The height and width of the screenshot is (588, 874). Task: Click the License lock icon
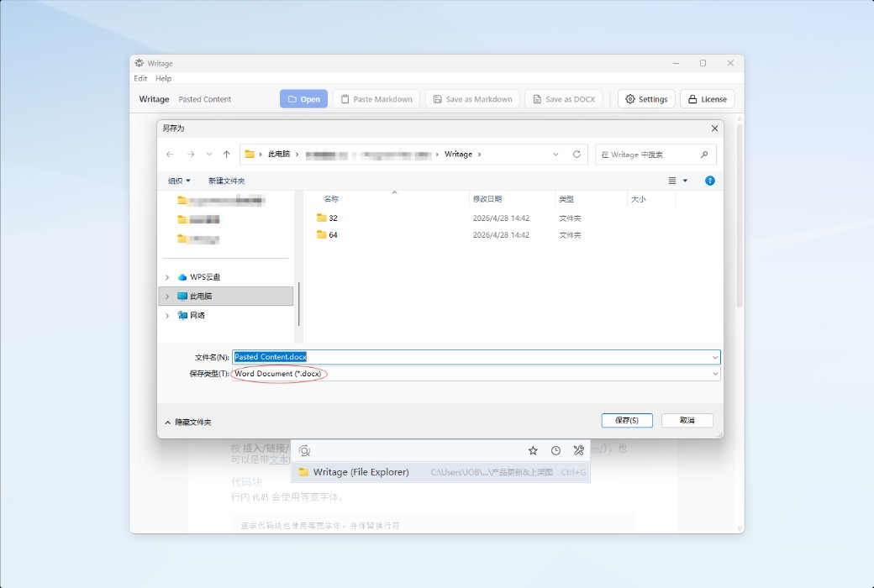[692, 98]
